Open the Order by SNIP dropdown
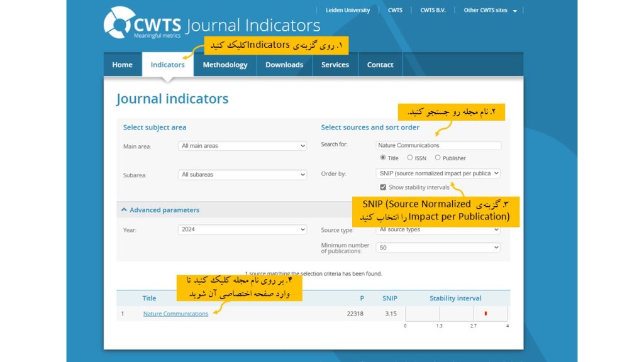Viewport: 644px width, 362px height. (440, 173)
